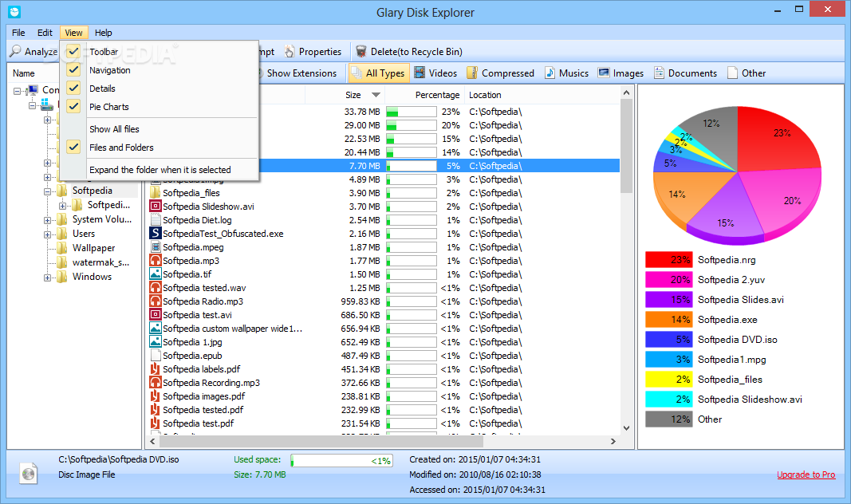The image size is (851, 504).
Task: Select Softpedia custom wallpaper wide1 file
Action: 232,329
